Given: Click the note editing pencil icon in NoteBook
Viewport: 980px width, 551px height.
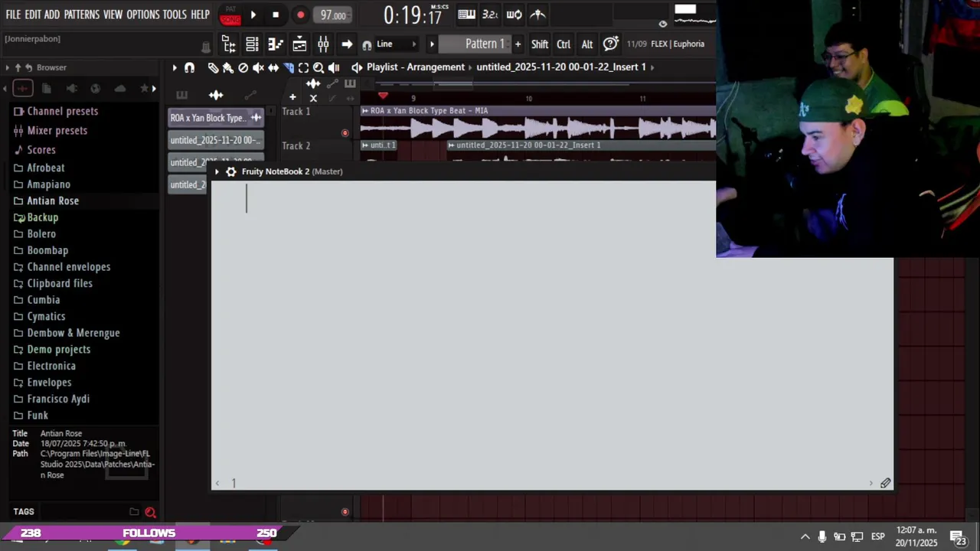Looking at the screenshot, I should 885,483.
